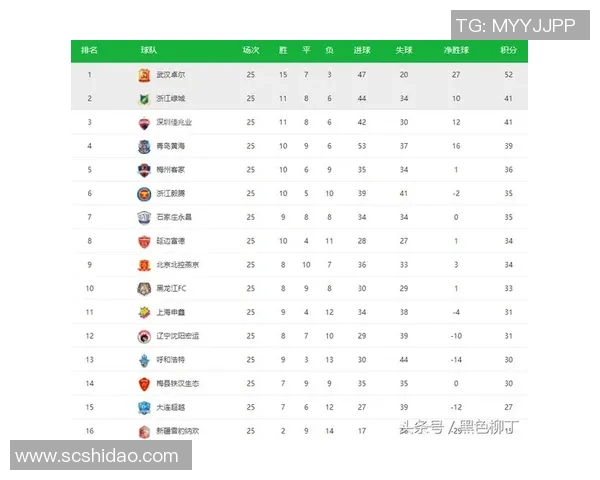Click the 浙江绿城 team logo
Viewport: 600px width, 480px height.
[x=144, y=99]
